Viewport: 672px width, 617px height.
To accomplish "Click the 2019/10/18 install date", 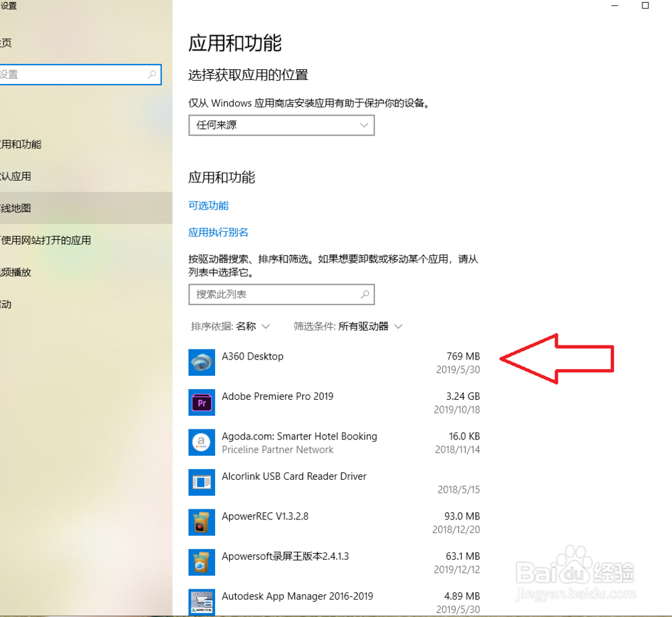I will (457, 410).
